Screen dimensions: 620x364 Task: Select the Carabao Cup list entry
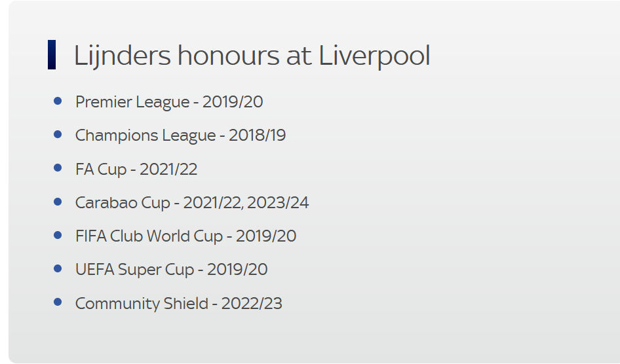pos(192,203)
